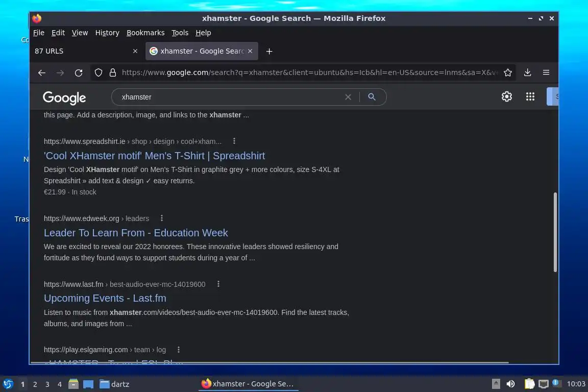Image resolution: width=588 pixels, height=392 pixels.
Task: Click the edweek.org leaders URL
Action: [x=96, y=218]
